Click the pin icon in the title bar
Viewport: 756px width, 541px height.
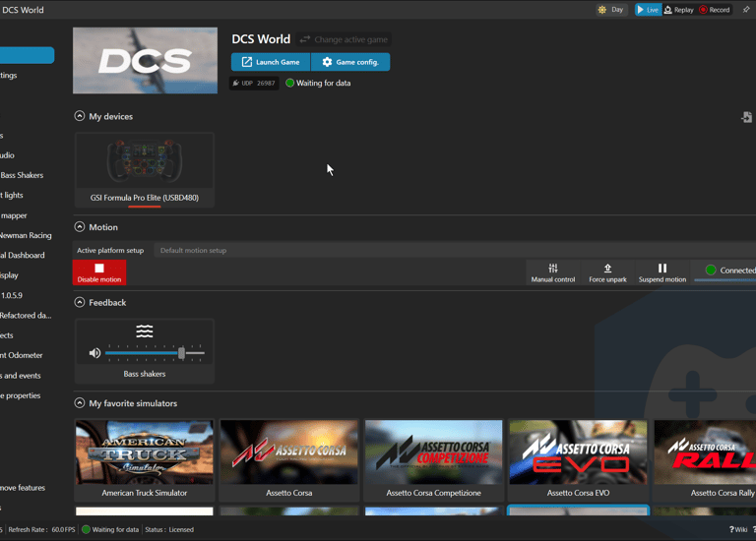[x=746, y=10]
